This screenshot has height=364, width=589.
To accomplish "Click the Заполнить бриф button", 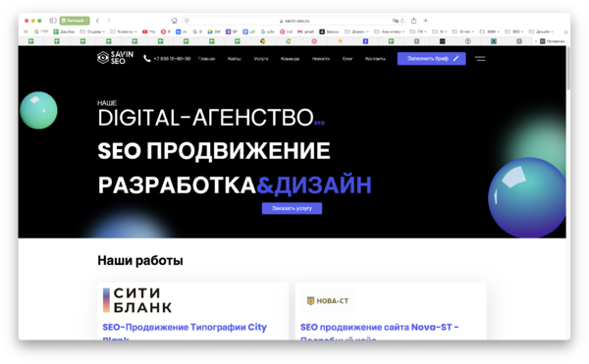I will (x=432, y=59).
